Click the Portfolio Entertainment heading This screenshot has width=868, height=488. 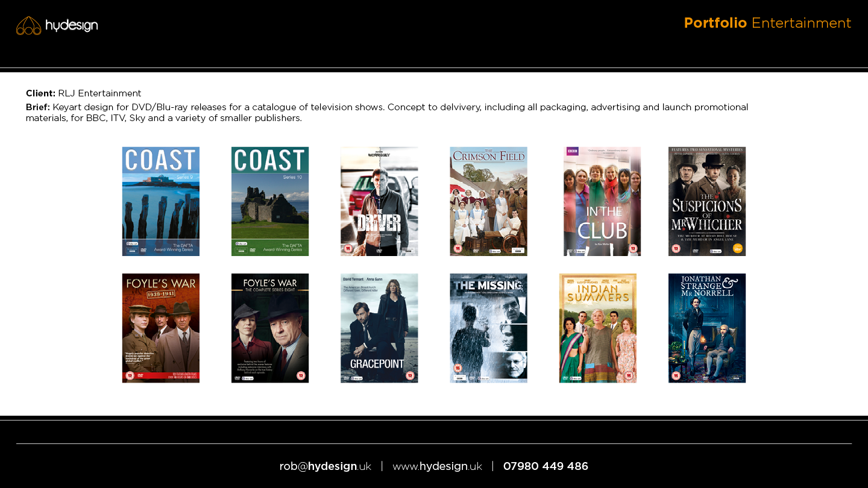(x=767, y=23)
